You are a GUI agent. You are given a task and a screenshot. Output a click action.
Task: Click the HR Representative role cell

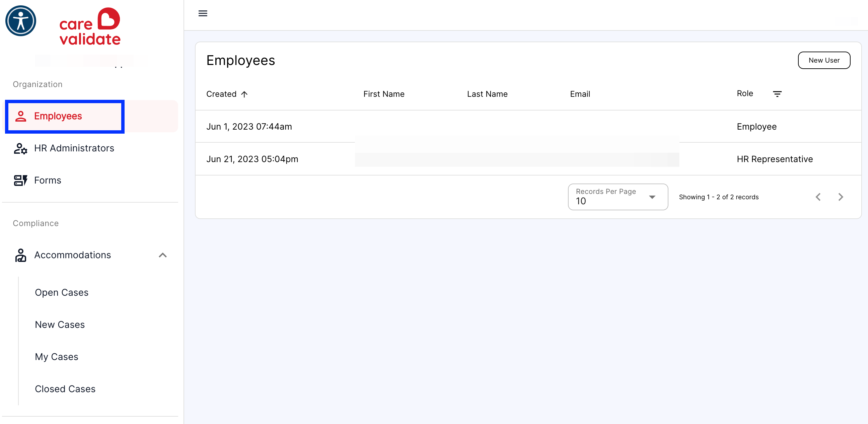coord(775,159)
